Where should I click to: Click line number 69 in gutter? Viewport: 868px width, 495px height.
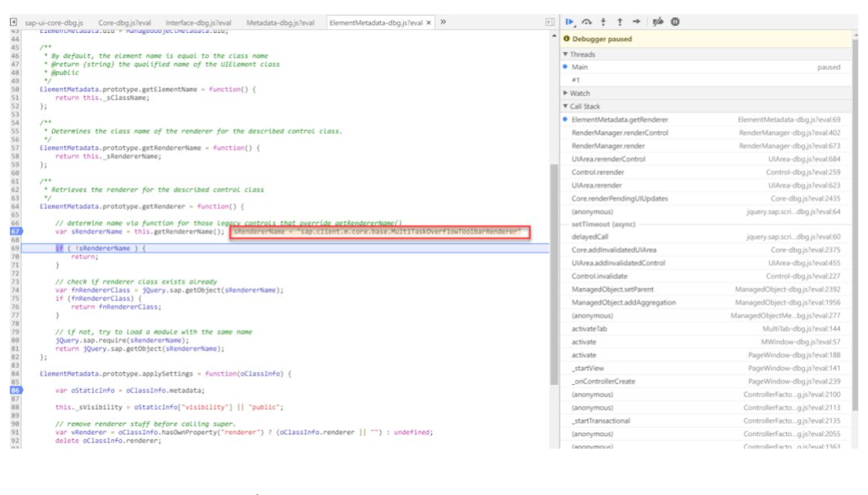pyautogui.click(x=16, y=248)
